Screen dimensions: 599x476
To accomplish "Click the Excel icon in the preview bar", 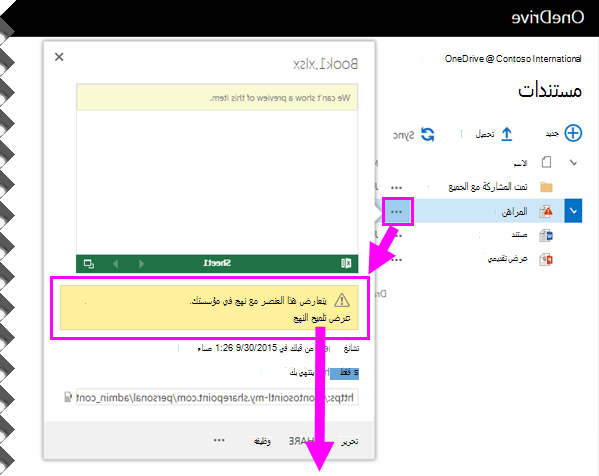I will tap(346, 263).
